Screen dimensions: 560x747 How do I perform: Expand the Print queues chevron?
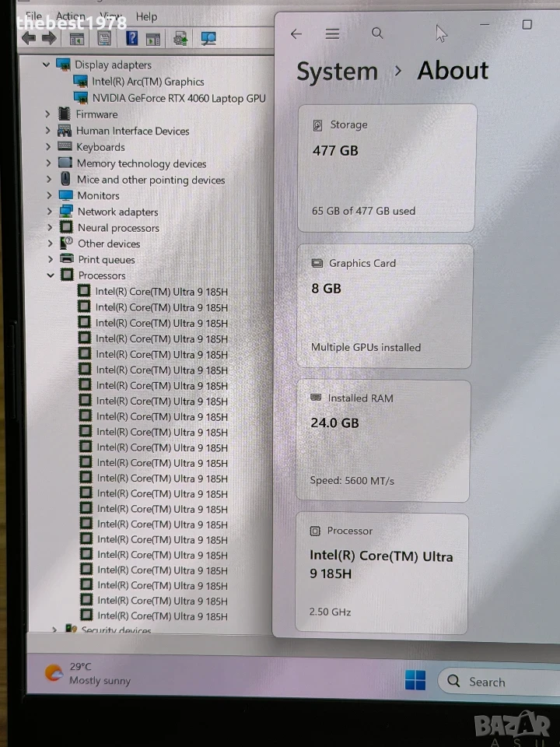coord(50,259)
